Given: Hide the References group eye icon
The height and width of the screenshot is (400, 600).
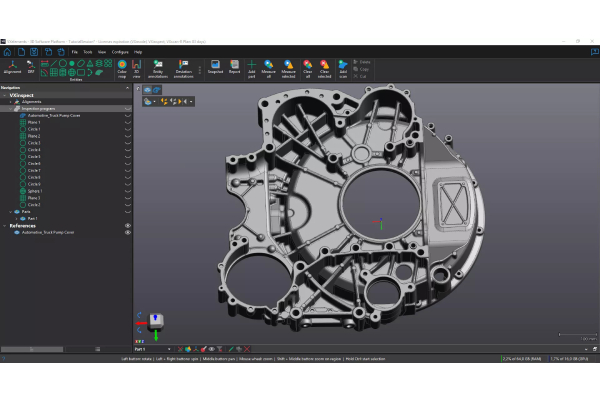Looking at the screenshot, I should click(x=128, y=226).
